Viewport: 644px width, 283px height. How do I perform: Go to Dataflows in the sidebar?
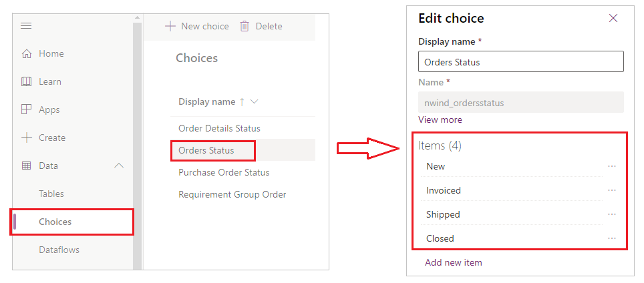click(x=59, y=250)
